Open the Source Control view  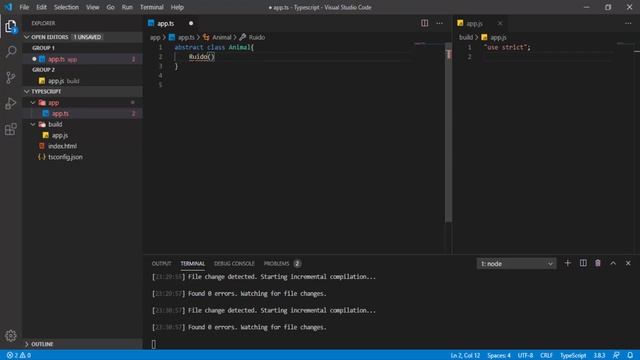tap(11, 78)
